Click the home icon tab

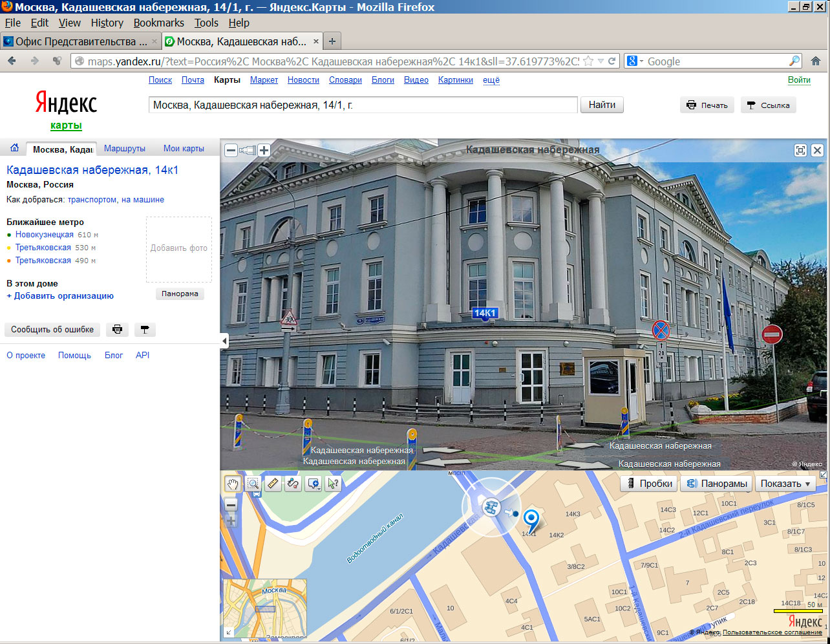click(14, 148)
